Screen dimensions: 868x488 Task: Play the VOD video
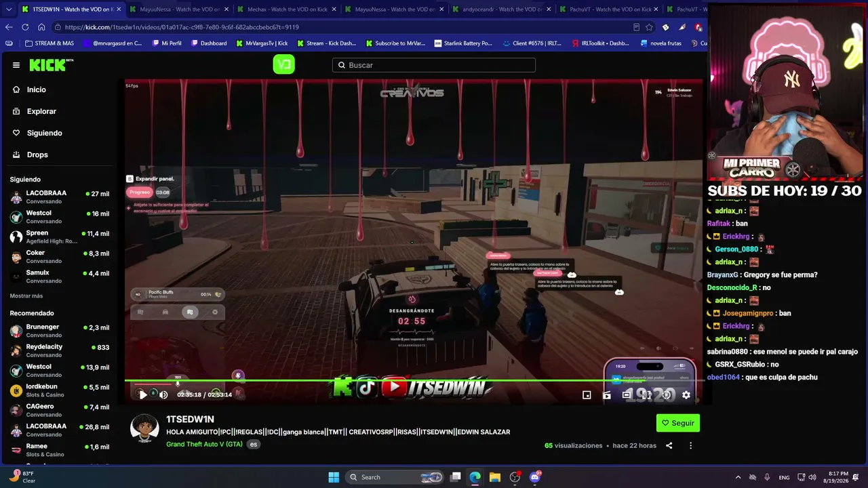click(142, 394)
